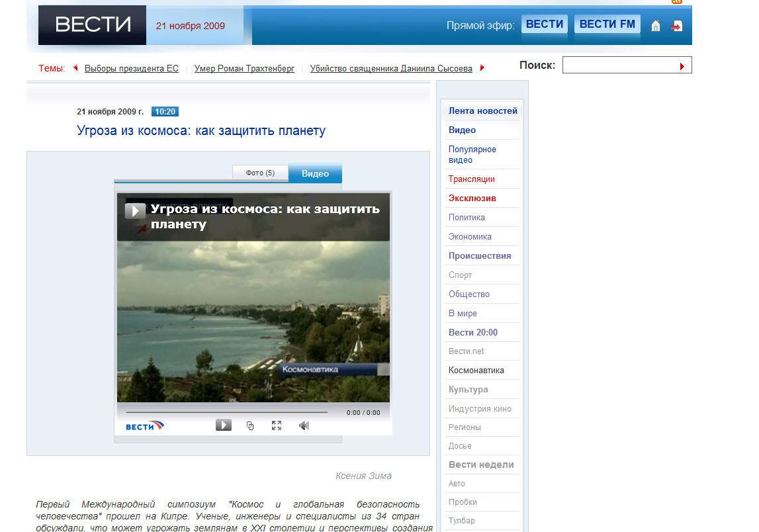Click the red login arrow icon
This screenshot has height=532, width=759.
pyautogui.click(x=677, y=26)
